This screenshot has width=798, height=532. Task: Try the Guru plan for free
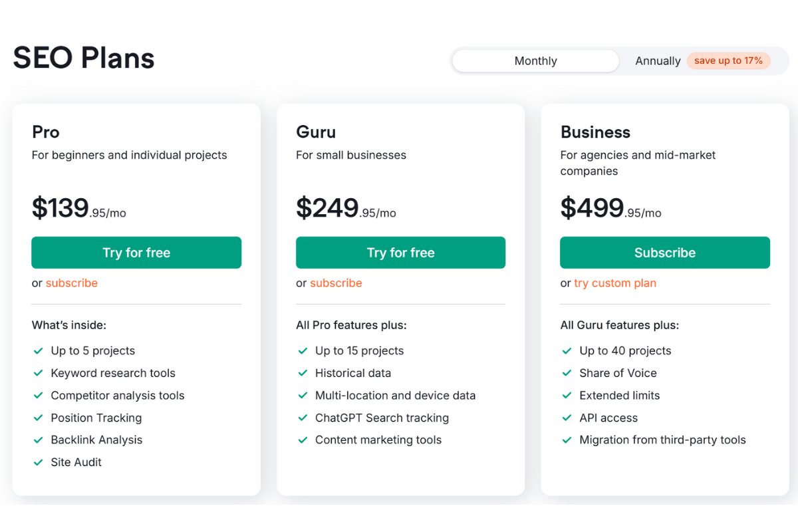(x=400, y=253)
